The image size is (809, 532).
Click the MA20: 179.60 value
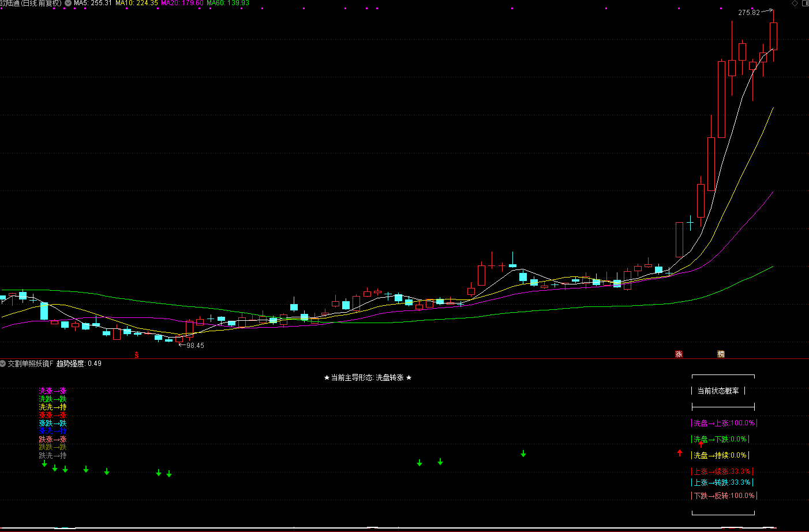pos(182,3)
